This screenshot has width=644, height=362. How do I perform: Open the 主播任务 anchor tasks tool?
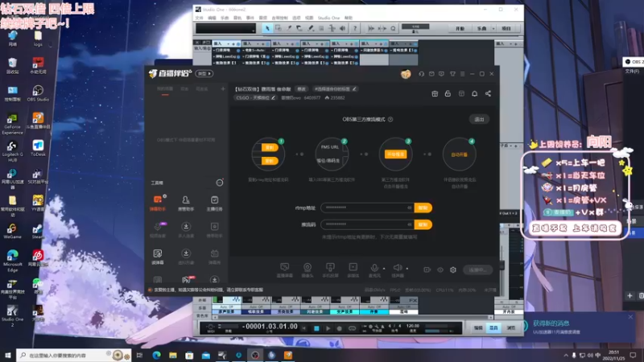(x=214, y=203)
